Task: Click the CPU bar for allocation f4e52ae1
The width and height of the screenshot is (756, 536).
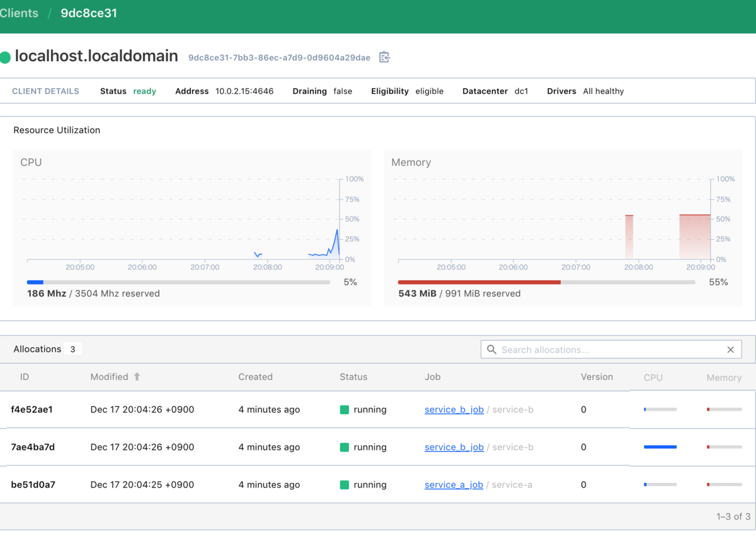Action: pyautogui.click(x=660, y=409)
